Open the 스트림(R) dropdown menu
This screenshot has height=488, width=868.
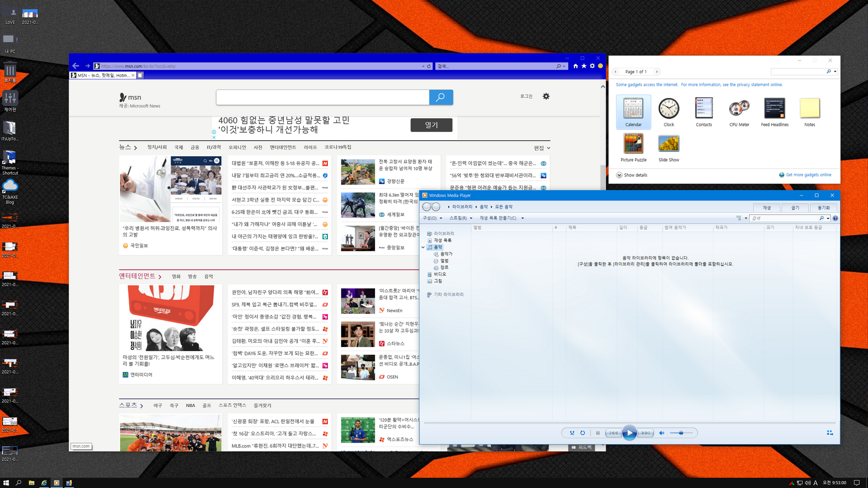[x=461, y=218]
